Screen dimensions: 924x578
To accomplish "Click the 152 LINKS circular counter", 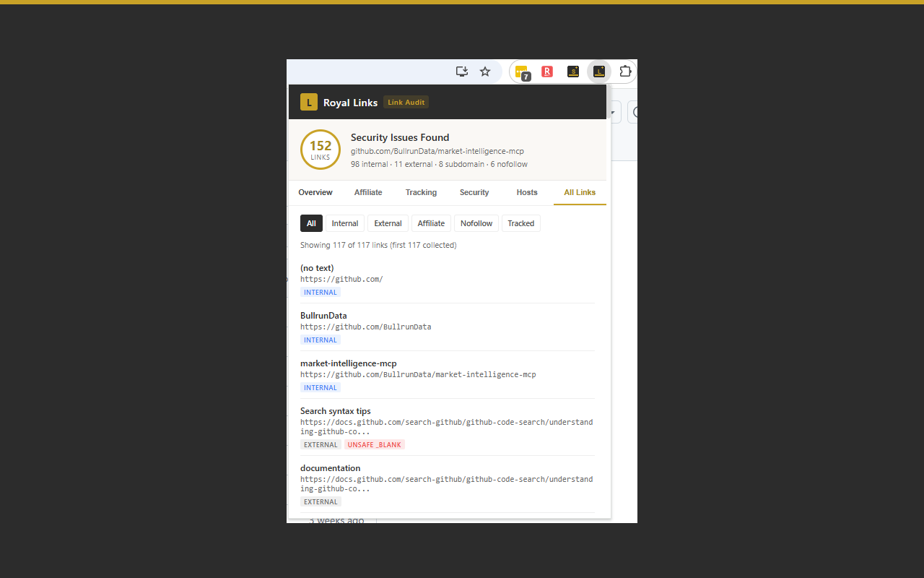I will pyautogui.click(x=320, y=150).
